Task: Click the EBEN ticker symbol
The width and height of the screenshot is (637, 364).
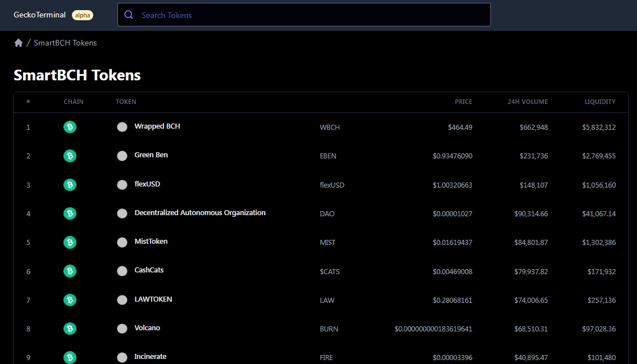Action: (328, 156)
